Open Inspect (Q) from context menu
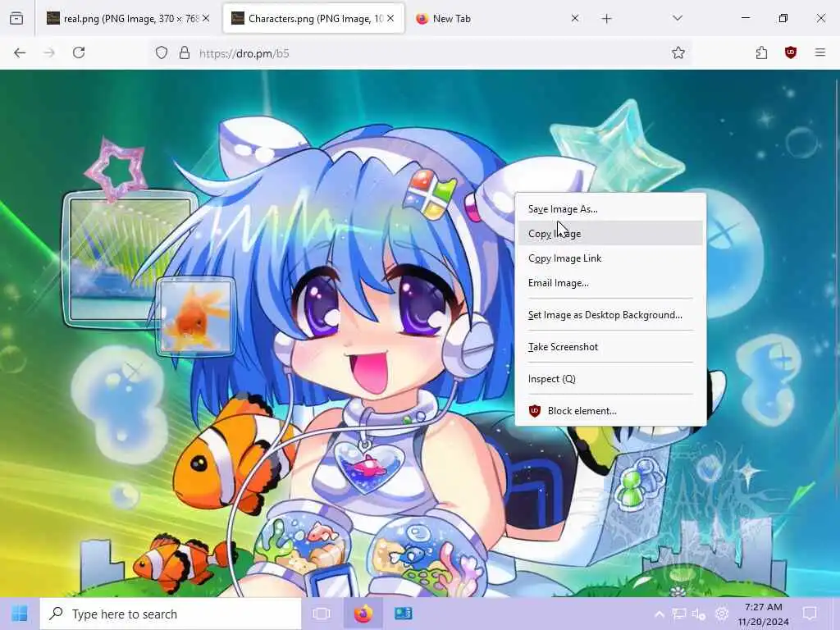This screenshot has width=840, height=630. click(x=610, y=379)
